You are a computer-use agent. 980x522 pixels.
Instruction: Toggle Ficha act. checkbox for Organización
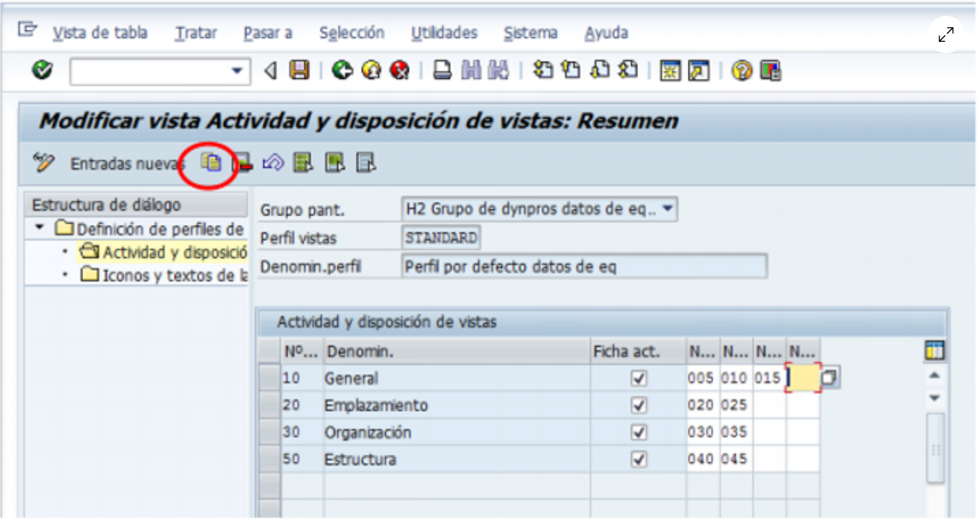click(639, 432)
